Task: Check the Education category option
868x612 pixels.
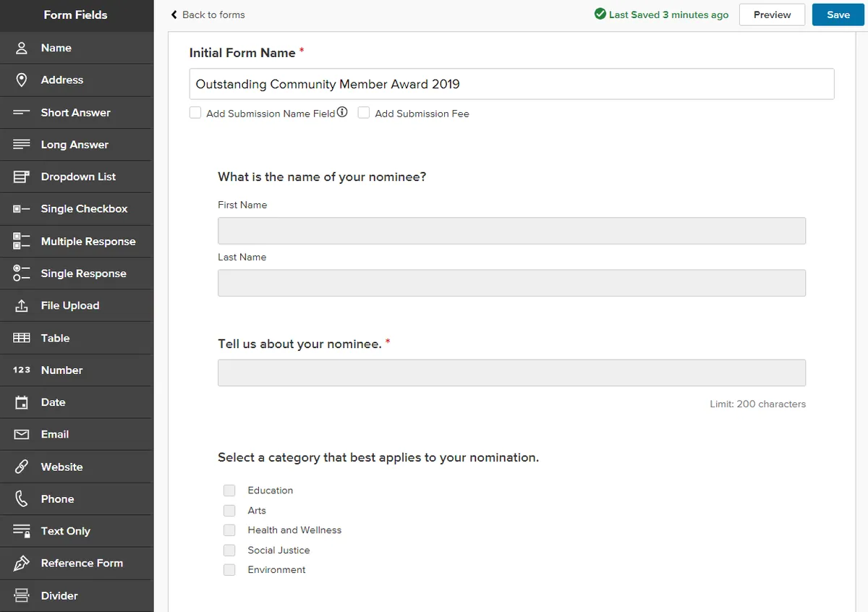Action: pos(229,490)
